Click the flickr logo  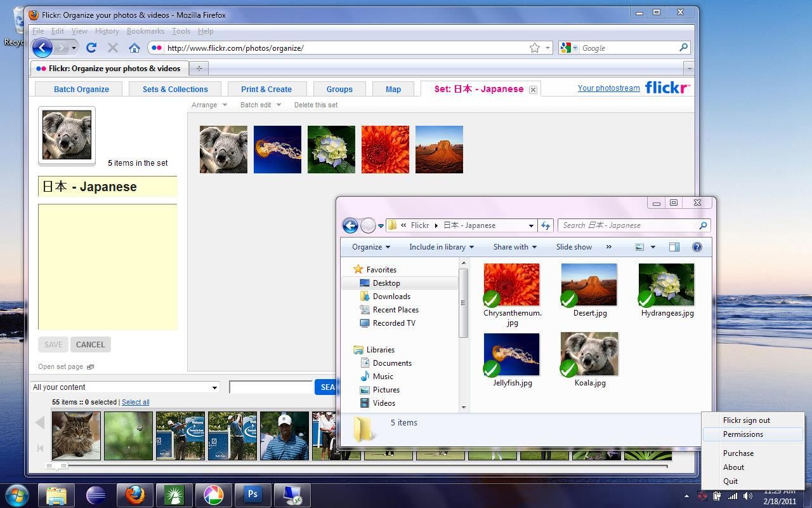tap(667, 88)
